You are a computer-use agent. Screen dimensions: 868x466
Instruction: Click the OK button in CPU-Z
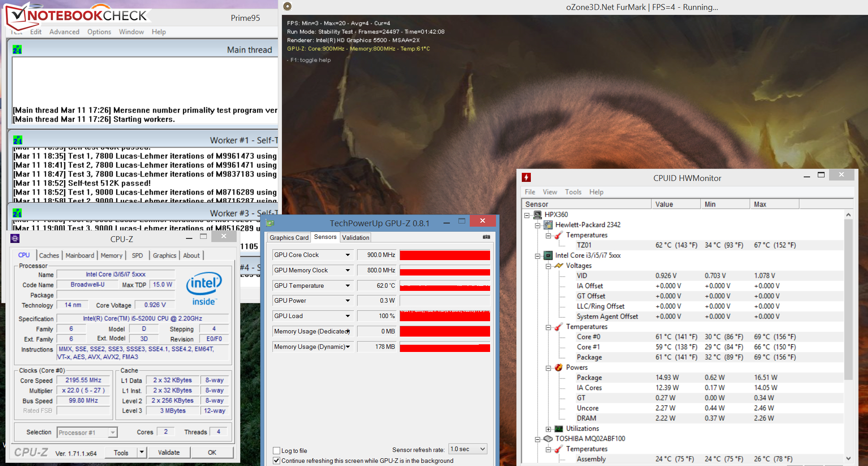[212, 452]
